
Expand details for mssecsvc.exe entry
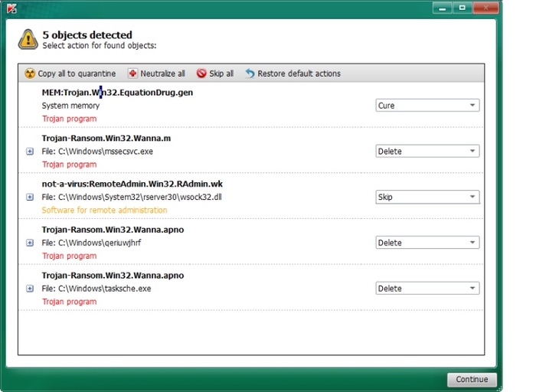pyautogui.click(x=30, y=151)
